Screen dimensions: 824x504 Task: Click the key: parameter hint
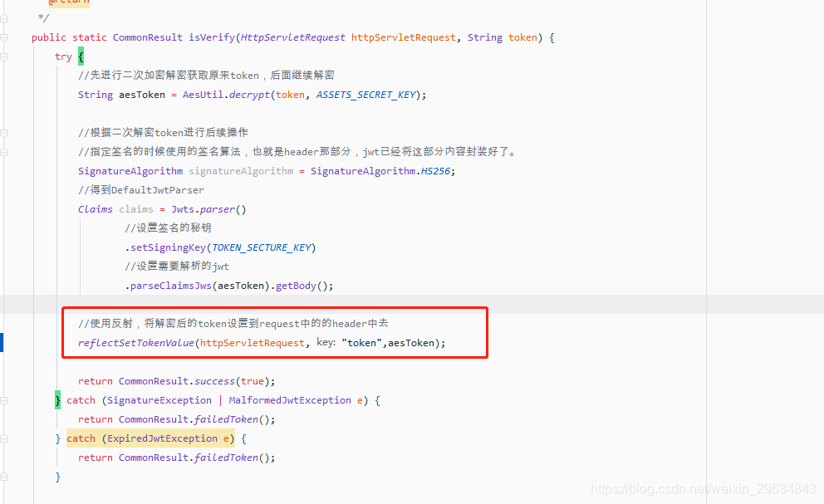326,343
